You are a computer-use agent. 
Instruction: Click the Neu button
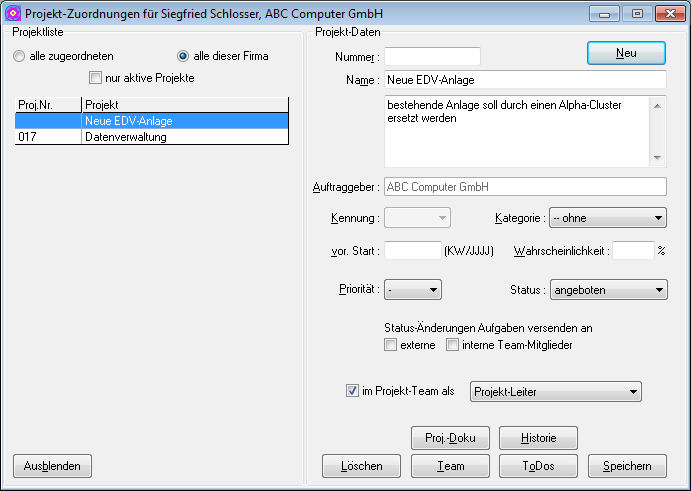click(x=626, y=53)
